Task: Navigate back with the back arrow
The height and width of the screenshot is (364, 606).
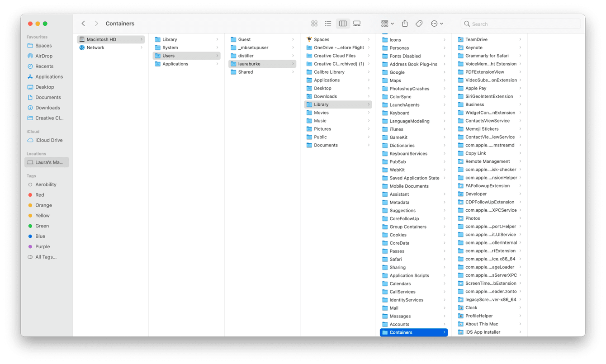Action: [x=83, y=23]
